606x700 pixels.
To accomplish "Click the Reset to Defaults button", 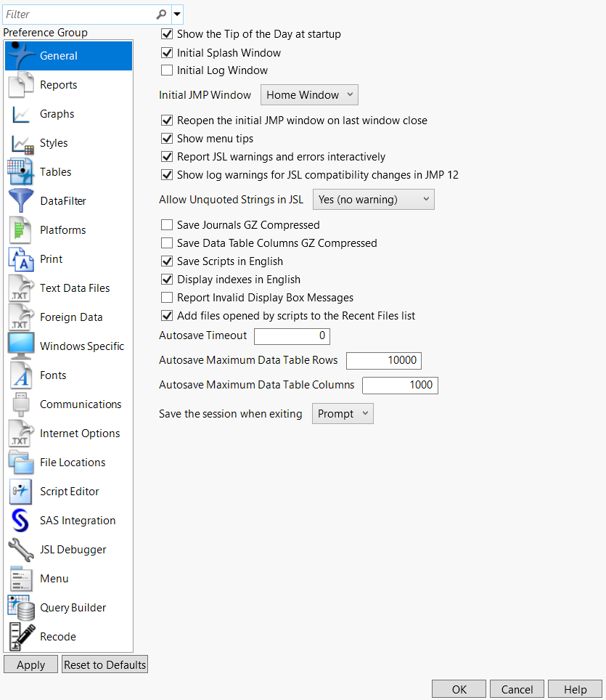I will 104,664.
